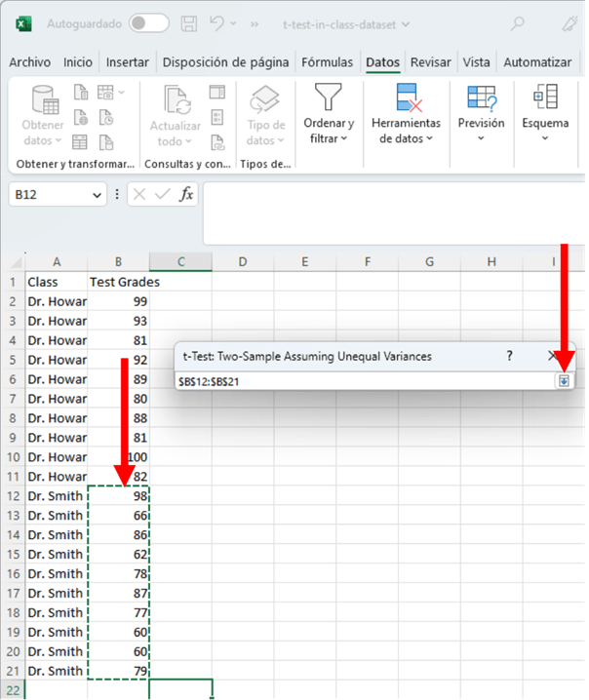The image size is (589, 700).
Task: Open the file name dropdown in title bar
Action: 405,23
